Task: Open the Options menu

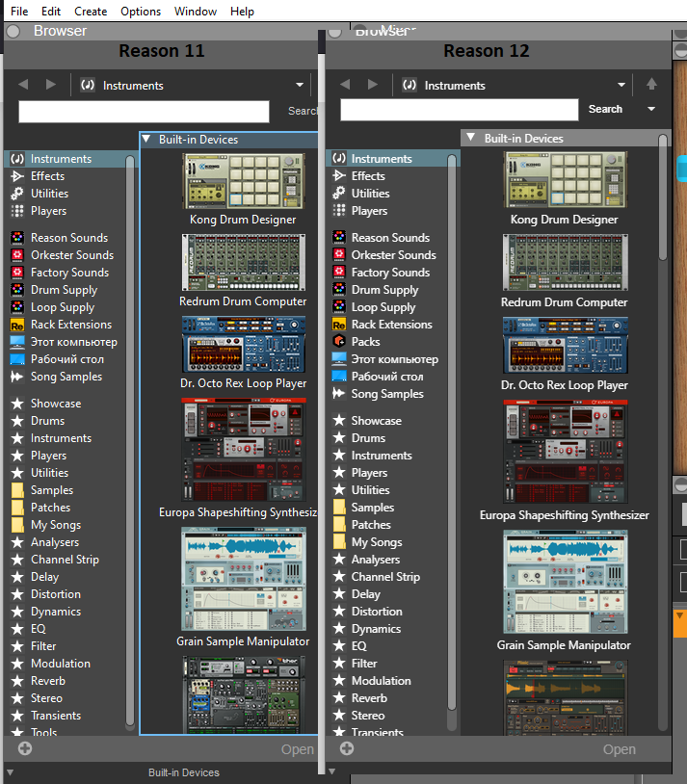Action: click(x=141, y=11)
